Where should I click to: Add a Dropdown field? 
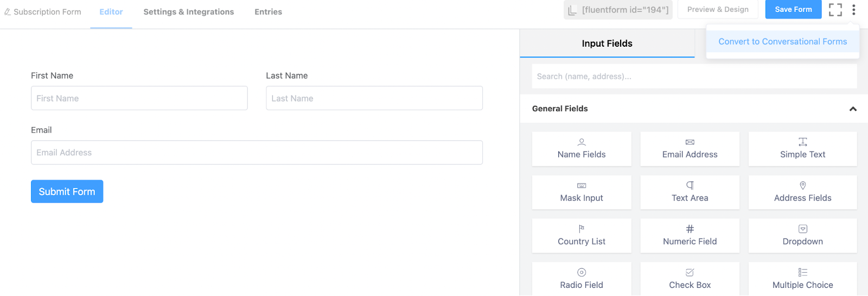(x=802, y=236)
